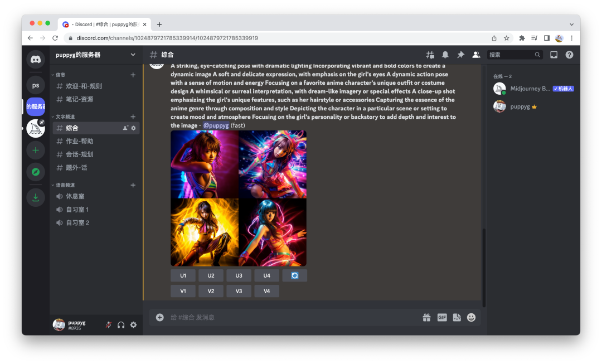This screenshot has width=602, height=364.
Task: Open the inbox icon in header
Action: point(554,55)
